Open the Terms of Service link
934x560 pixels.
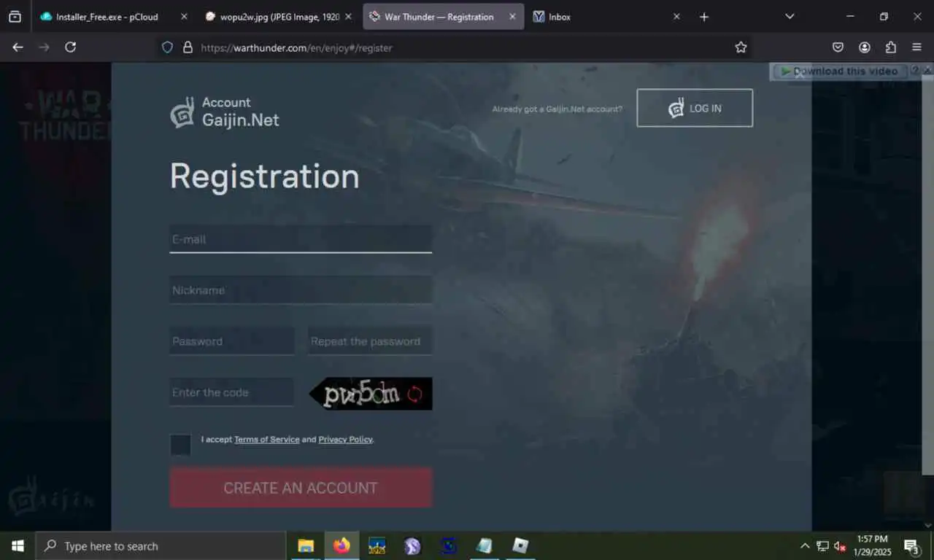267,440
